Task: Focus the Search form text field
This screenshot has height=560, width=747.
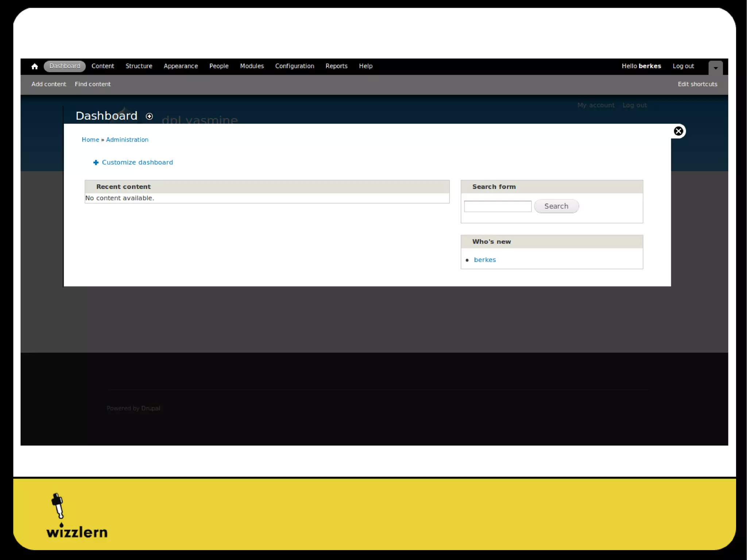Action: pyautogui.click(x=498, y=206)
